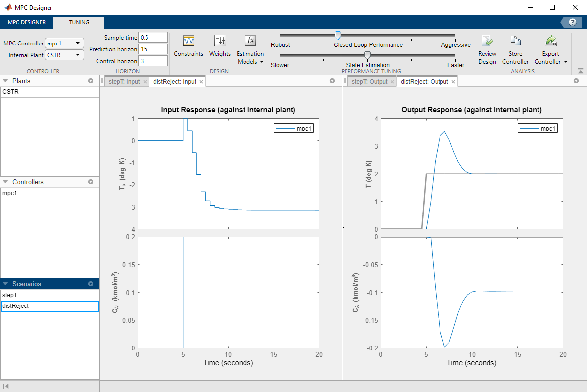Run Review Design analysis
The image size is (587, 392).
[487, 47]
